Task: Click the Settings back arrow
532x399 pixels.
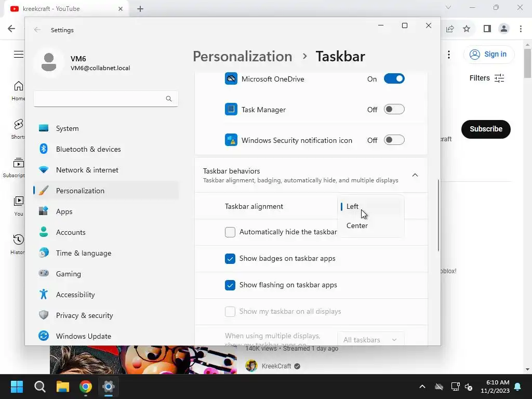Action: pos(37,30)
